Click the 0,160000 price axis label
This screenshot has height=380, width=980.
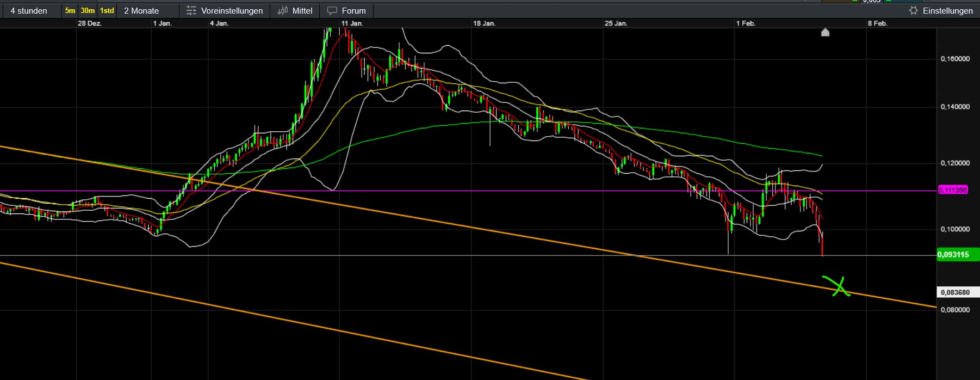tap(955, 59)
